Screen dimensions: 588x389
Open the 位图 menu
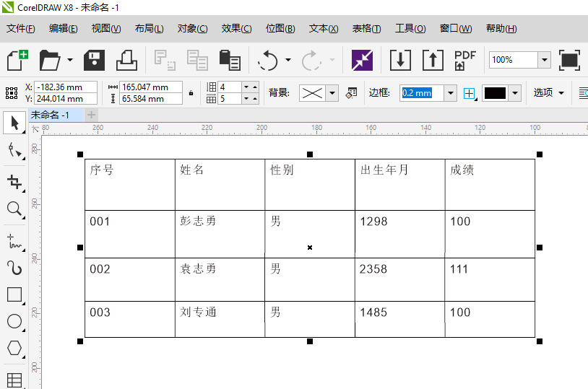(280, 28)
